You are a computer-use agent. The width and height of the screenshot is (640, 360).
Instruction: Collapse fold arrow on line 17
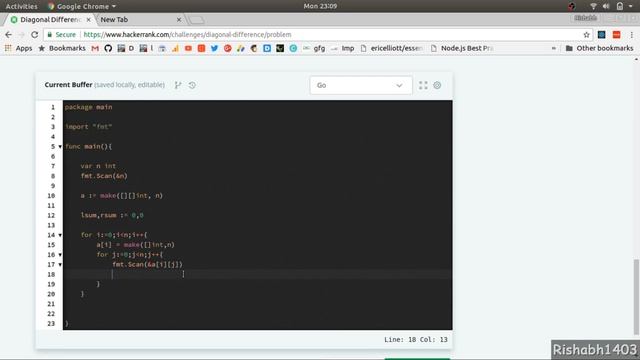pos(60,264)
